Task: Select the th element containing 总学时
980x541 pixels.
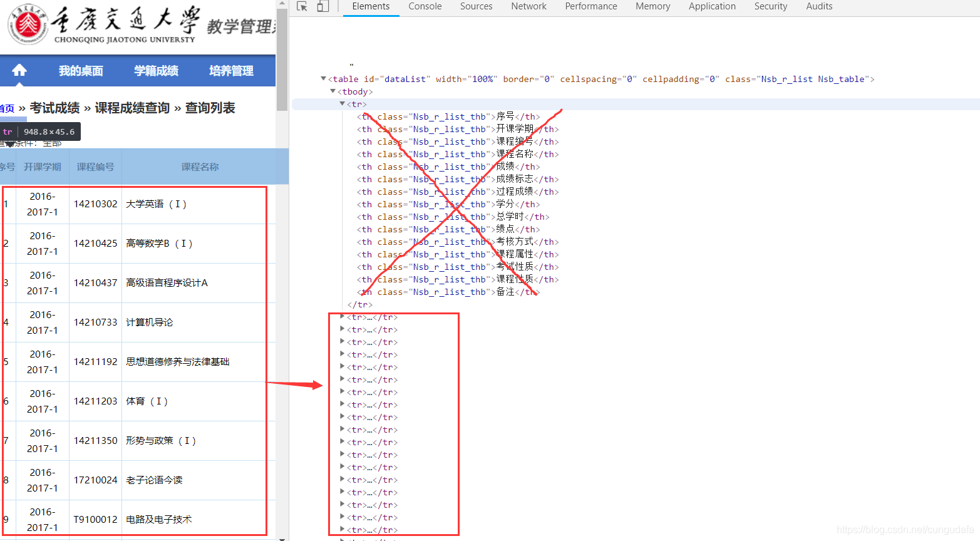Action: click(453, 217)
